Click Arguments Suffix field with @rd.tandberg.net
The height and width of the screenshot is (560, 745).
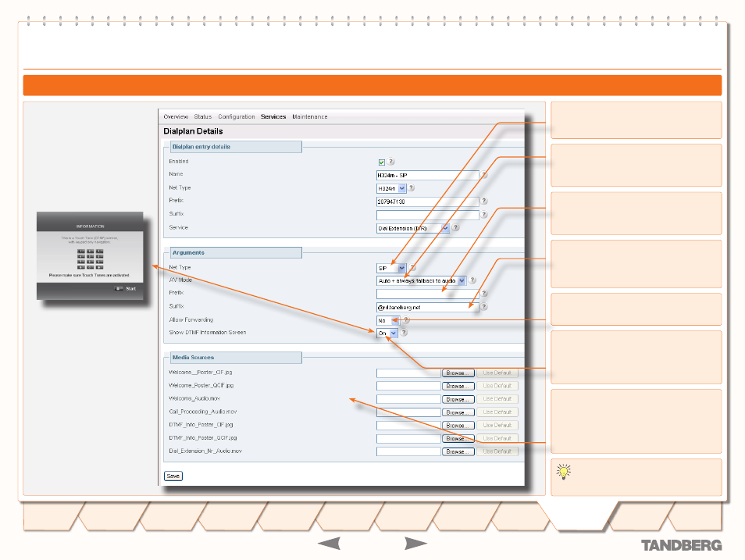tap(428, 308)
